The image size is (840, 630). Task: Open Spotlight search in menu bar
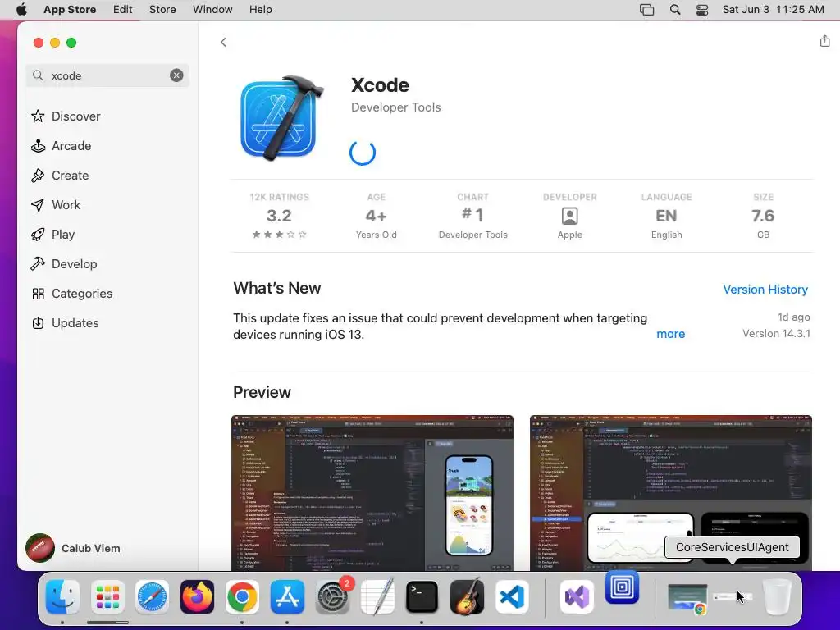pyautogui.click(x=675, y=10)
